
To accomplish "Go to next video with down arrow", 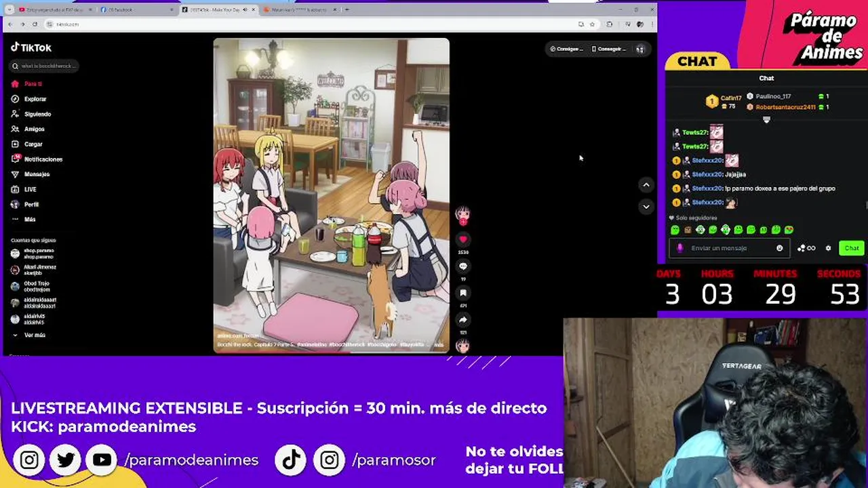I will click(x=646, y=206).
